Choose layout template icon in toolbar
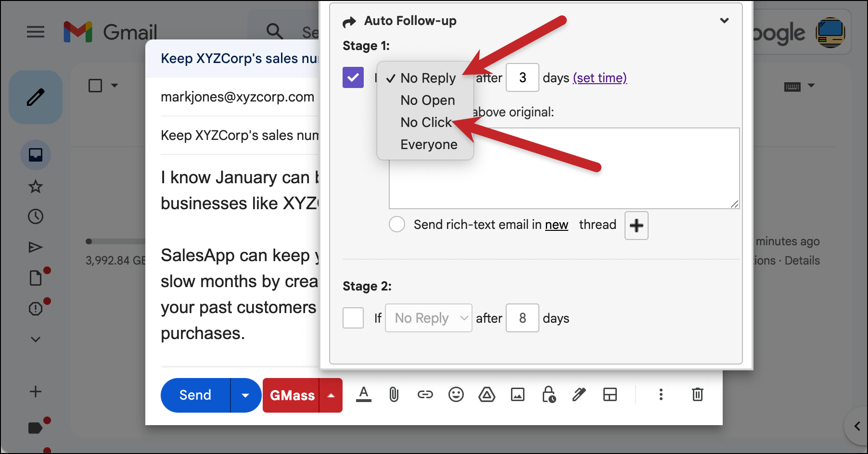 click(610, 395)
